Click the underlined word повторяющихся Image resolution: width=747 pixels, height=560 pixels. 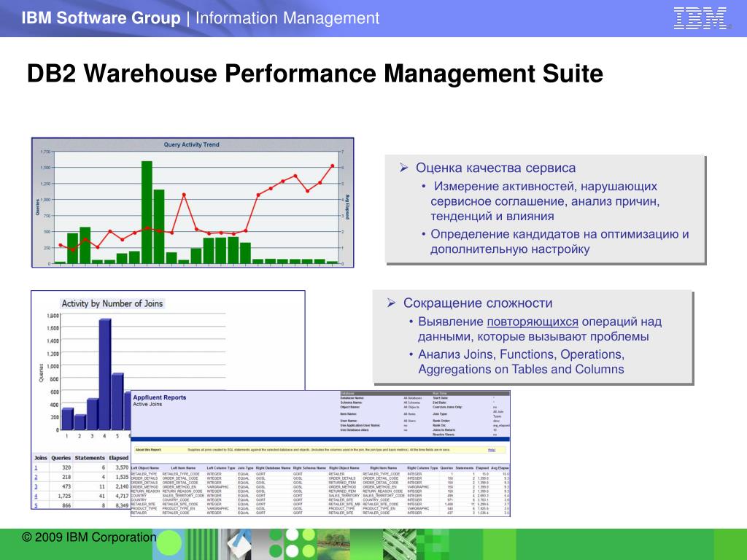coord(532,322)
